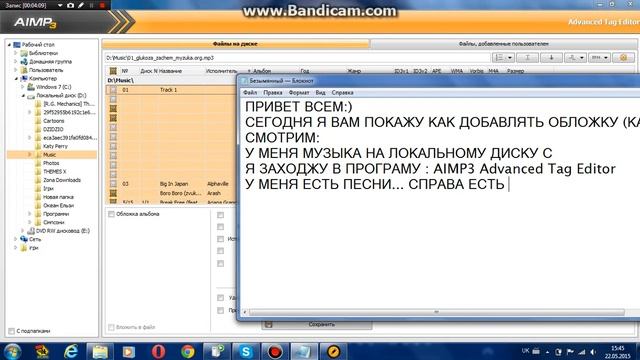Open the auto-fill tags dropdown beside rename

click(576, 58)
